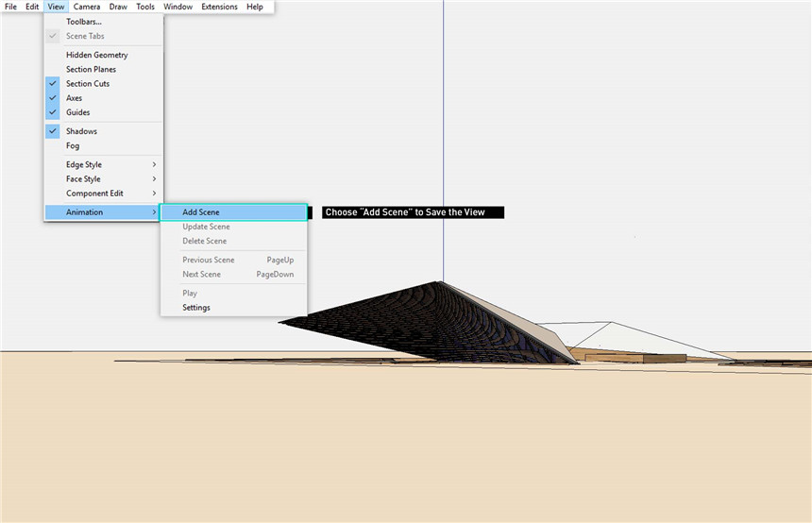The width and height of the screenshot is (812, 523).
Task: Open the Toolbars... dialog entry
Action: (x=83, y=22)
